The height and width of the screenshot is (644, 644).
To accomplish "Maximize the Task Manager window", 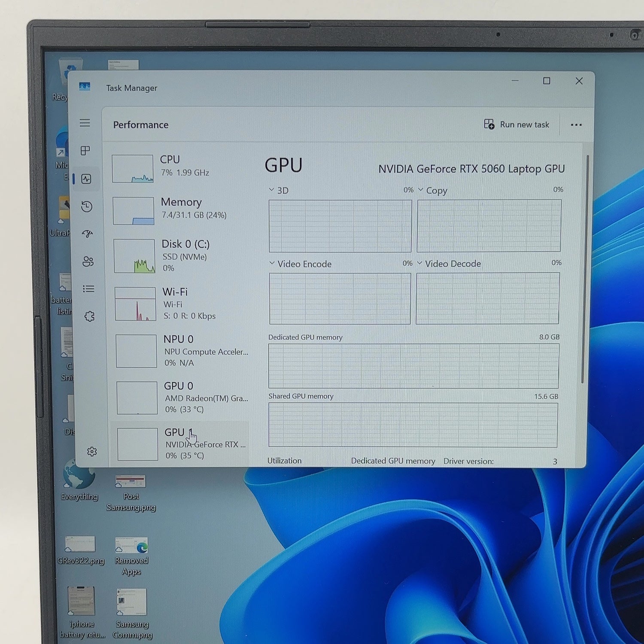I will point(547,81).
